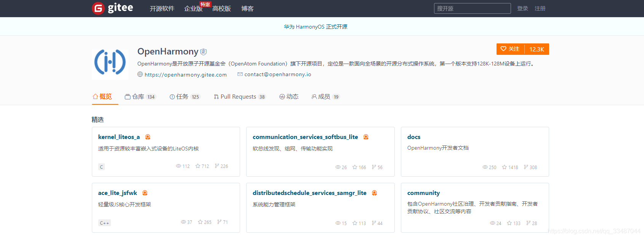Click the 登录 link
This screenshot has width=644, height=238.
(522, 8)
